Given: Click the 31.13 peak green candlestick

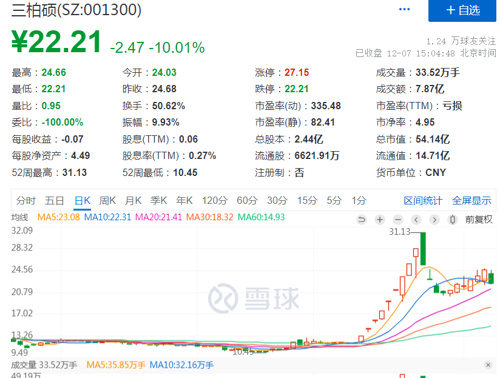Looking at the screenshot, I should [x=423, y=249].
